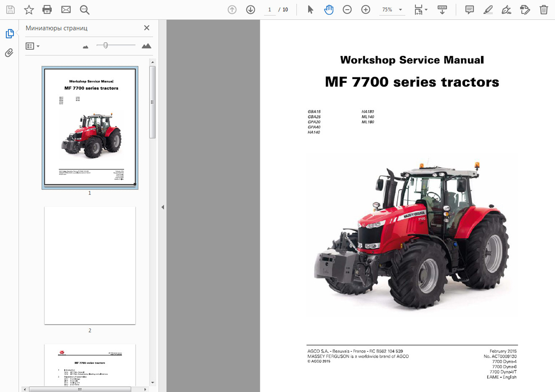Click the thumbnail size slider handle
The height and width of the screenshot is (392, 555).
tap(105, 45)
